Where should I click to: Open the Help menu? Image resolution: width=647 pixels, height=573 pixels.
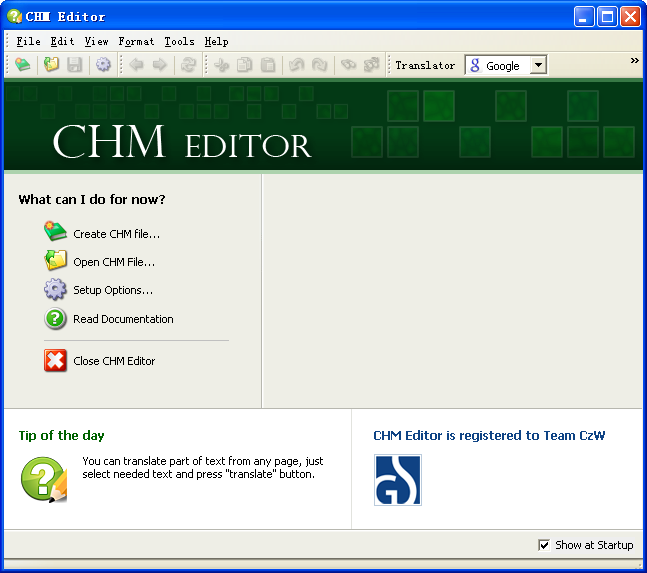click(216, 41)
